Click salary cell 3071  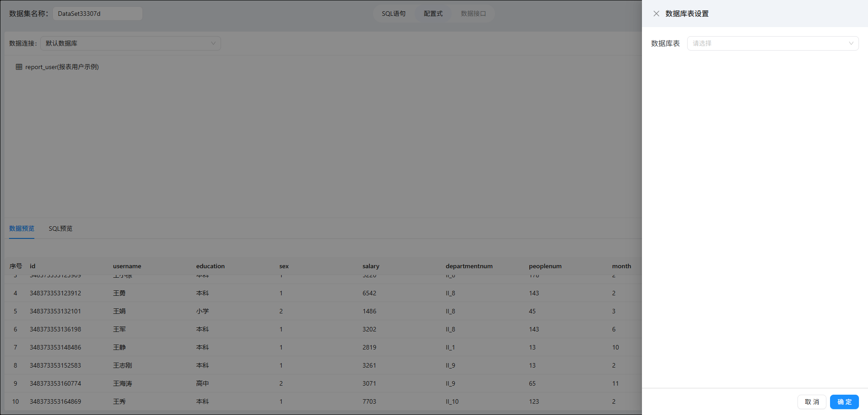click(369, 383)
